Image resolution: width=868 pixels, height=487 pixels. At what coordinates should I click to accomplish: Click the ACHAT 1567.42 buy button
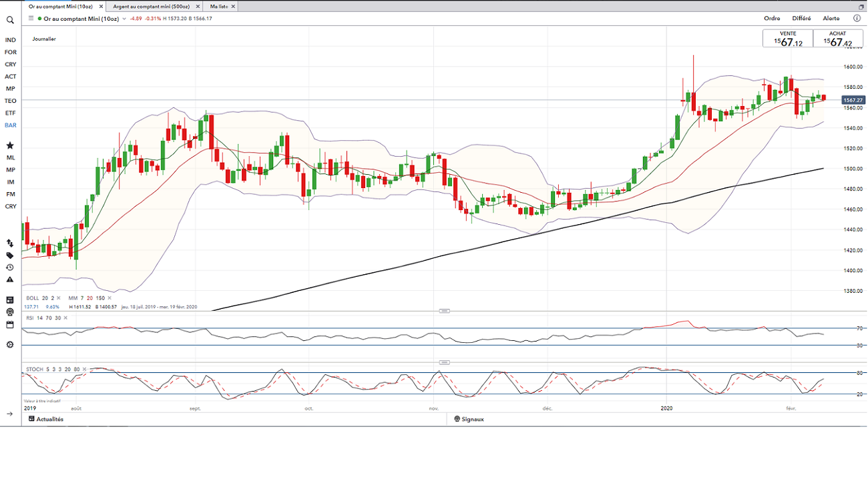click(837, 39)
